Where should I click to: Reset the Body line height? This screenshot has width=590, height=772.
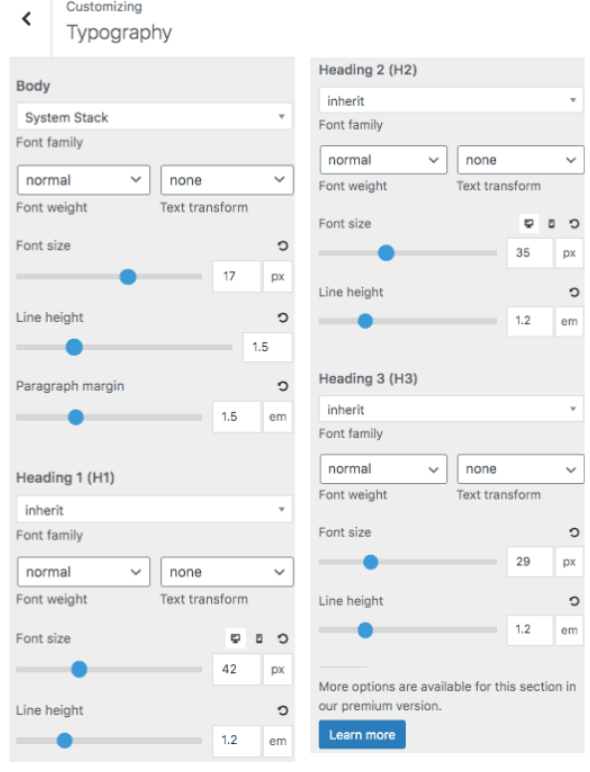[x=283, y=318]
